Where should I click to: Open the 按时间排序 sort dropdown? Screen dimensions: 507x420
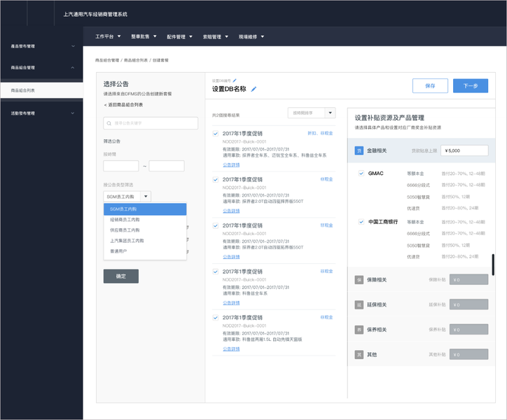312,113
